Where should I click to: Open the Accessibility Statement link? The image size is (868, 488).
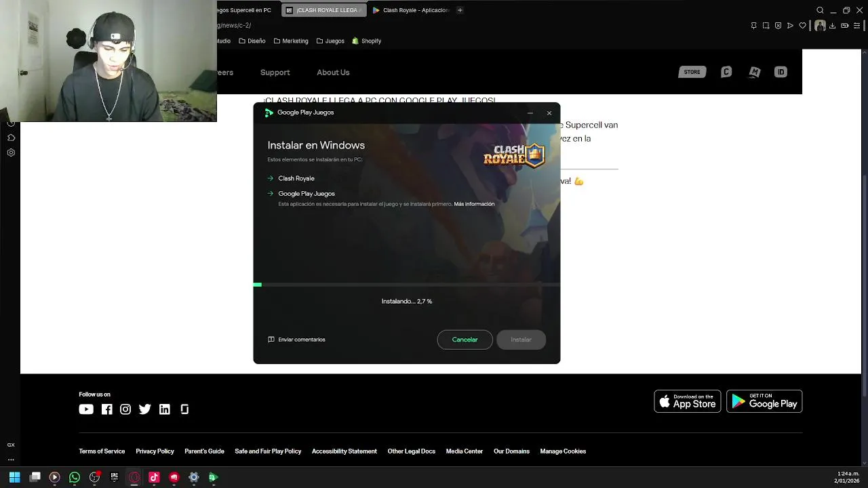tap(344, 451)
